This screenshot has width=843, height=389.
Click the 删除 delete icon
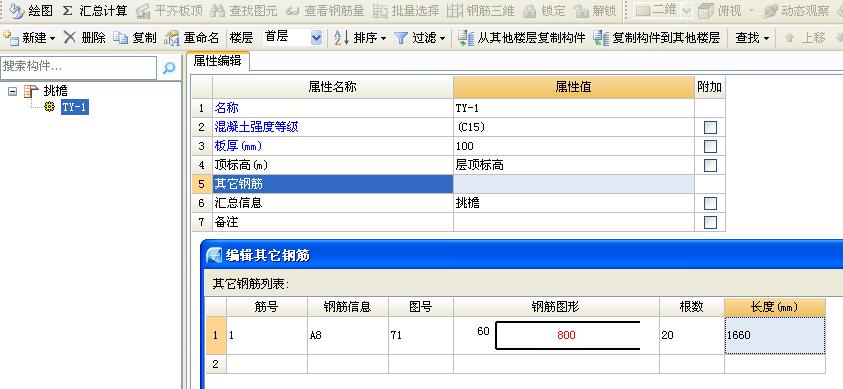[70, 38]
